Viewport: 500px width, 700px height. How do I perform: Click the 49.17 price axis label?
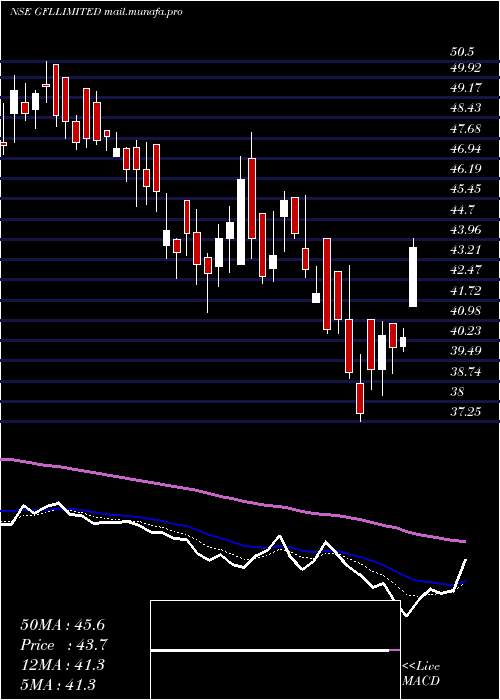coord(466,88)
